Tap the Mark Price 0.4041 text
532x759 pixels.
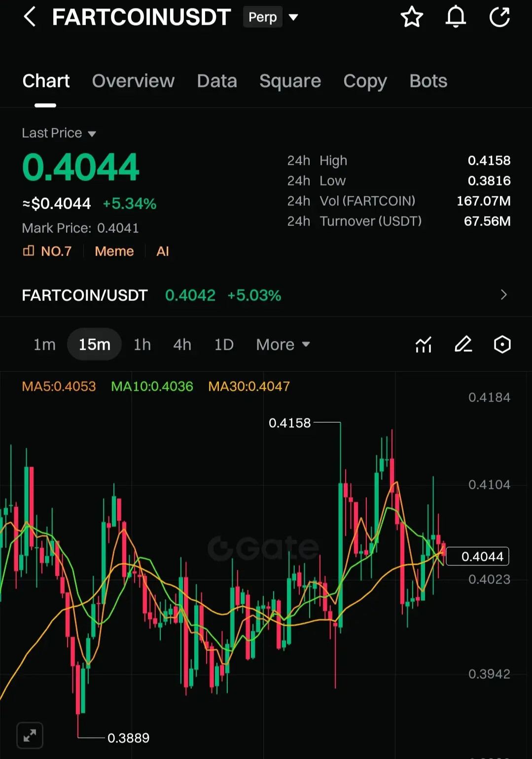[80, 228]
